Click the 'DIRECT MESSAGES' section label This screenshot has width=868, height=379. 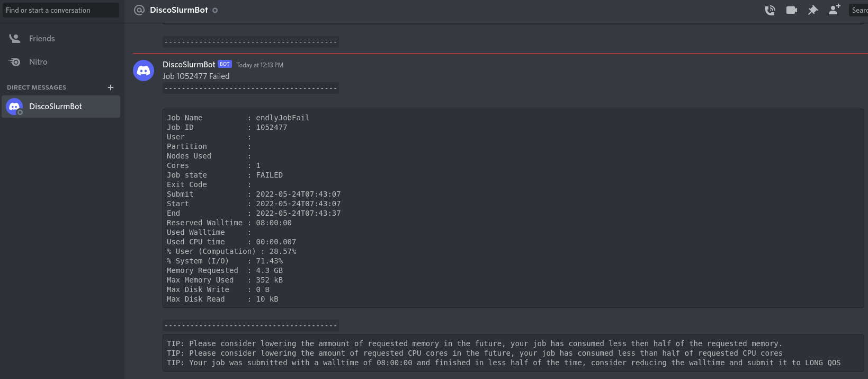pos(37,87)
